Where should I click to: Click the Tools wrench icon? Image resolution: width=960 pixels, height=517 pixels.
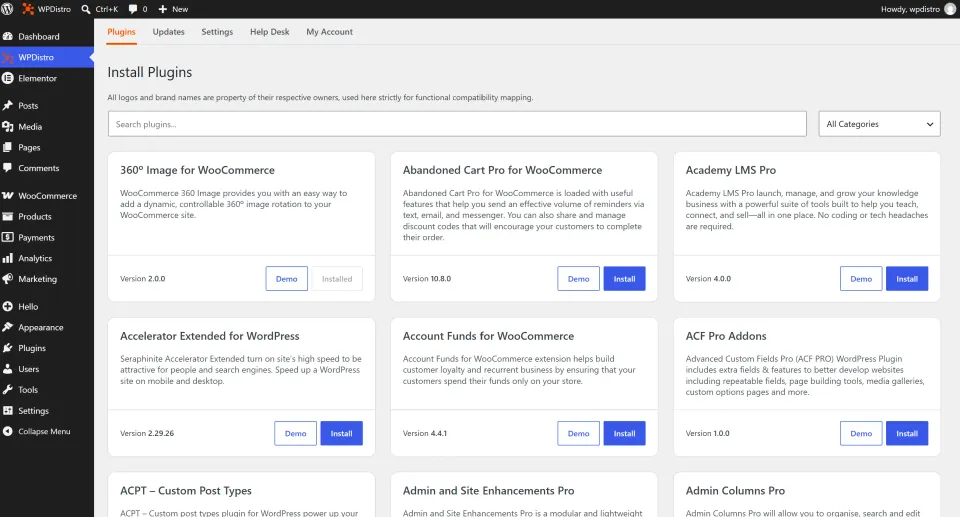pos(8,390)
